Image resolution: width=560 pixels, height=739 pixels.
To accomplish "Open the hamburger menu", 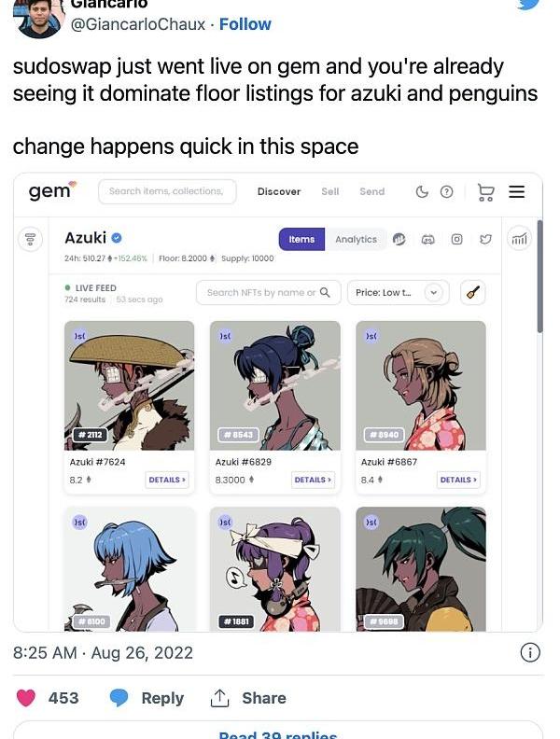I will (x=517, y=192).
